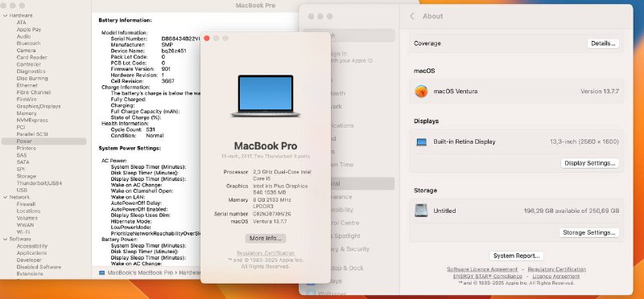Select Apple Pay in System Information sidebar

[29, 30]
